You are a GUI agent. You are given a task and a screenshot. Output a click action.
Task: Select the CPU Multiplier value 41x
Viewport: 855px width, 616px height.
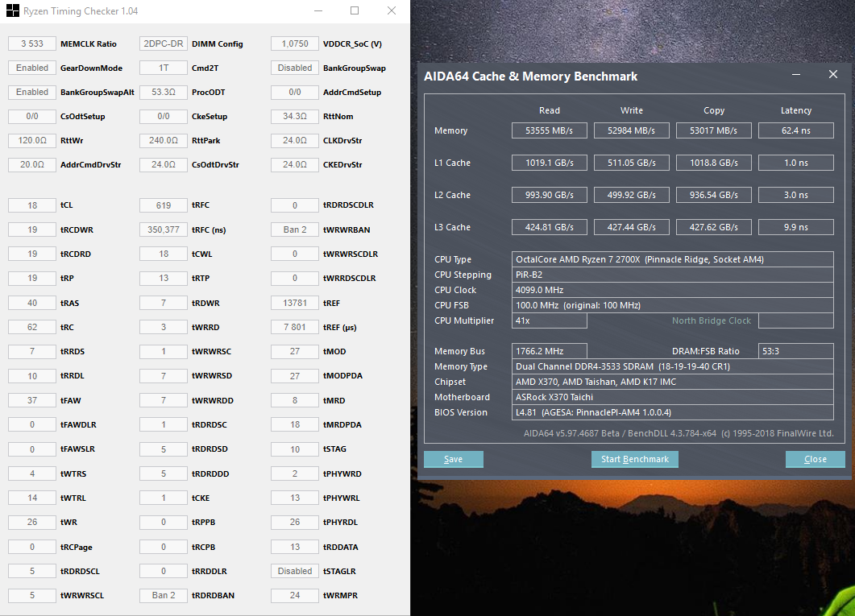coord(549,320)
